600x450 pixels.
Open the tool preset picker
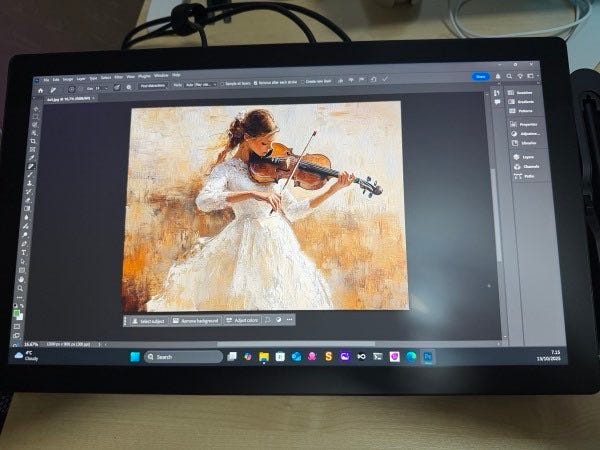tap(53, 90)
